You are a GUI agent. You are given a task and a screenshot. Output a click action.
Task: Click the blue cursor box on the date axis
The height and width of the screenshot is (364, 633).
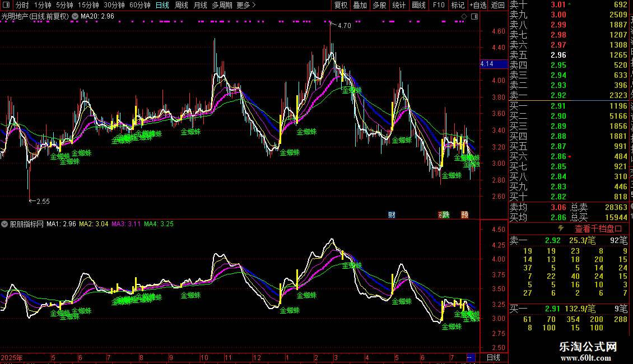click(471, 357)
